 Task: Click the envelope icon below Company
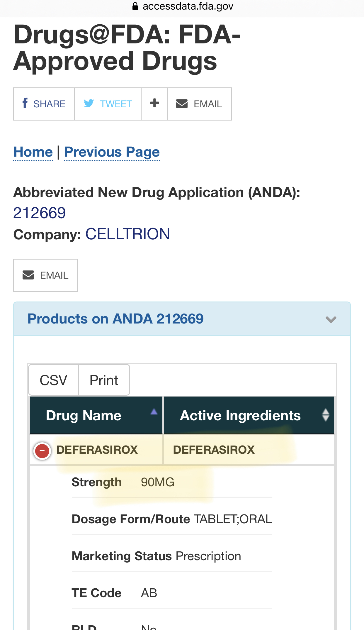28,275
